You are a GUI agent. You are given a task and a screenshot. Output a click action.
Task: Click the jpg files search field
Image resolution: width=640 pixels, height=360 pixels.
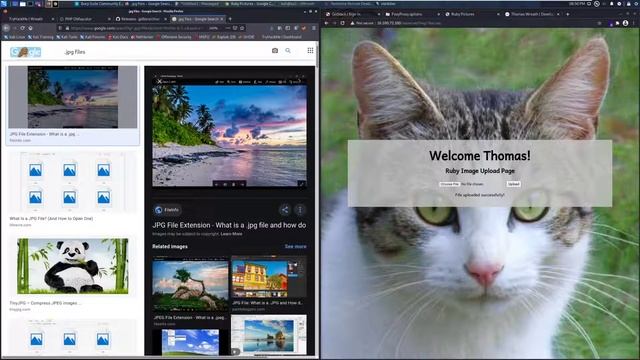(163, 52)
